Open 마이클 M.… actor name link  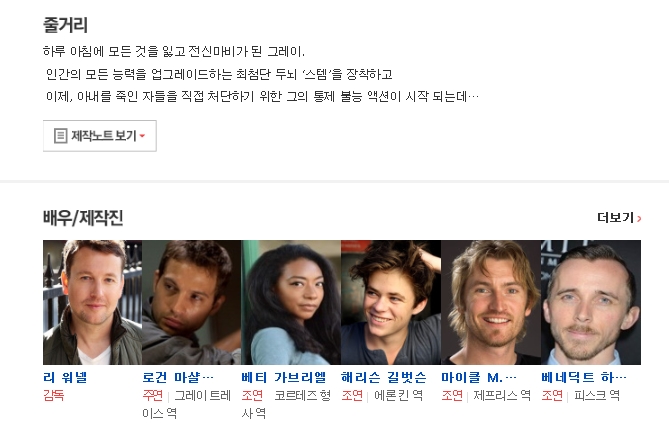(x=479, y=377)
